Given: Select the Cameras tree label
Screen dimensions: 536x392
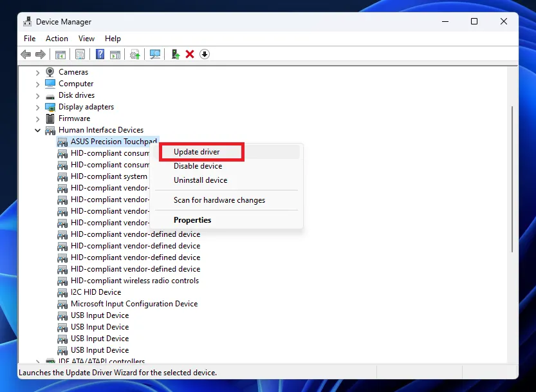Looking at the screenshot, I should 73,72.
